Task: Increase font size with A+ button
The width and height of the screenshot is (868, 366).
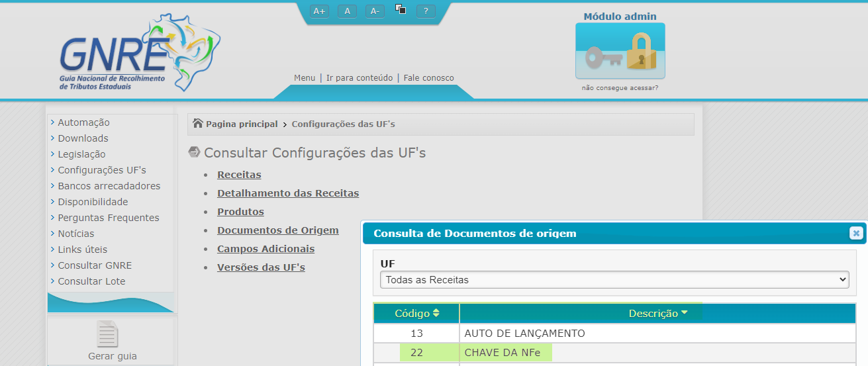Action: [x=320, y=11]
